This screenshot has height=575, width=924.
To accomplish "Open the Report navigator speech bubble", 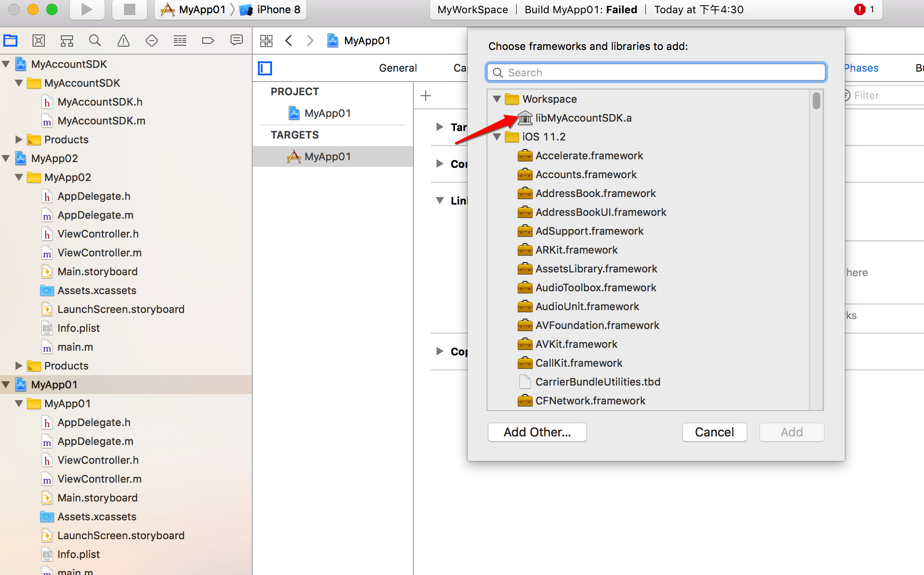I will [237, 41].
